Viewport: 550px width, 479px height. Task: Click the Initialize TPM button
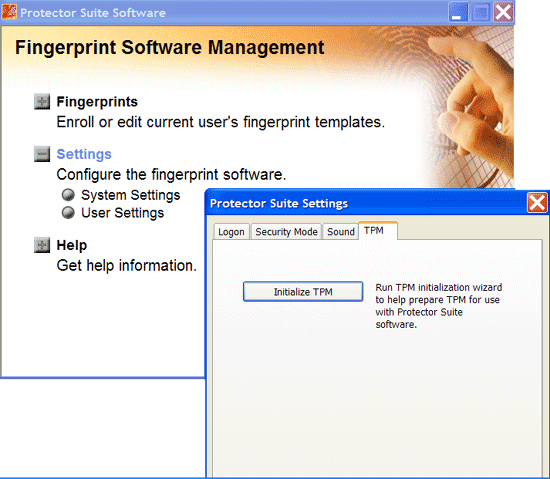point(303,292)
